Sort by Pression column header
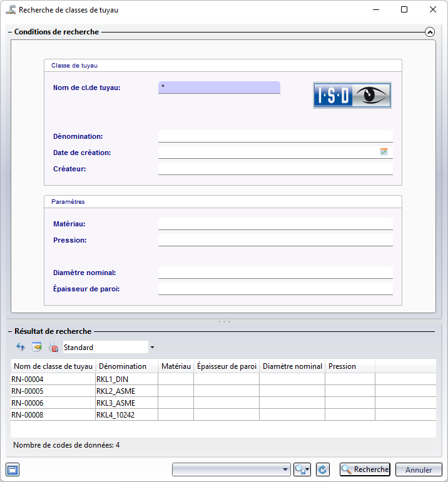This screenshot has height=482, width=448. [350, 366]
